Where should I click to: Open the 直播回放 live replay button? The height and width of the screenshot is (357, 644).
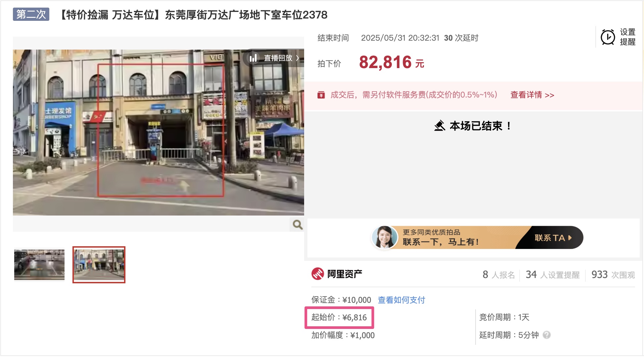click(274, 58)
